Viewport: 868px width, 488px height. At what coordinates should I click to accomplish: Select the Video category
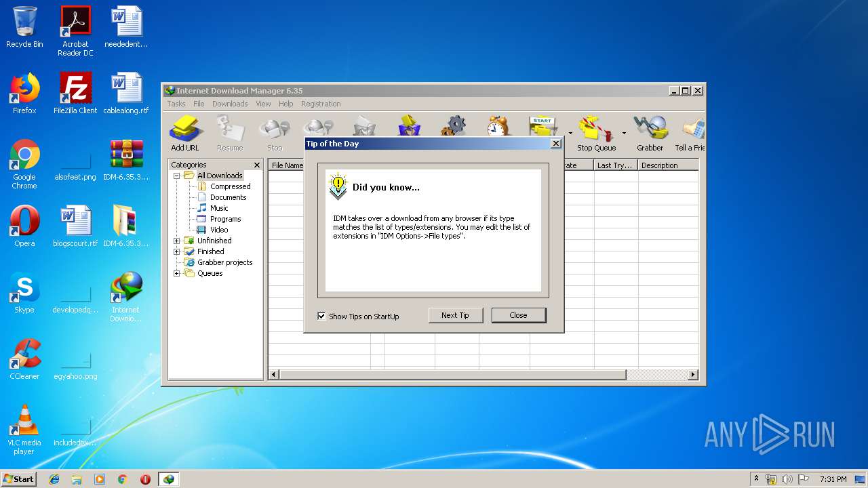click(x=219, y=230)
